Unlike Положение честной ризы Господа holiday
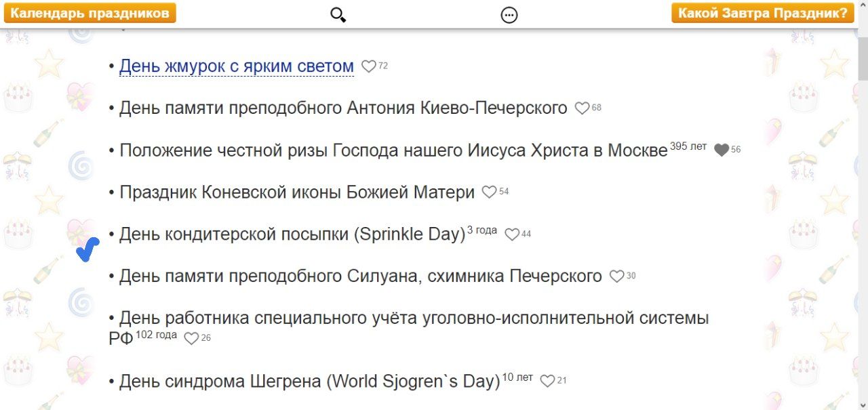The height and width of the screenshot is (410, 868). click(722, 150)
